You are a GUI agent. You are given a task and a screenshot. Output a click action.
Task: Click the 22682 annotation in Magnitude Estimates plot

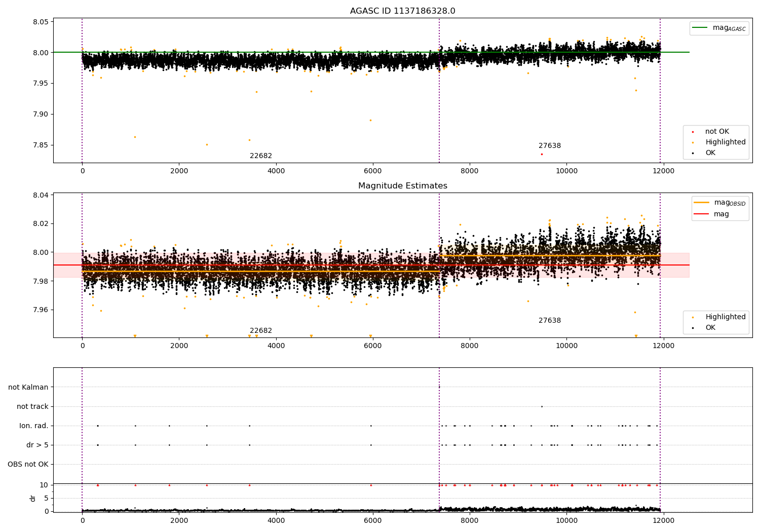tap(261, 331)
